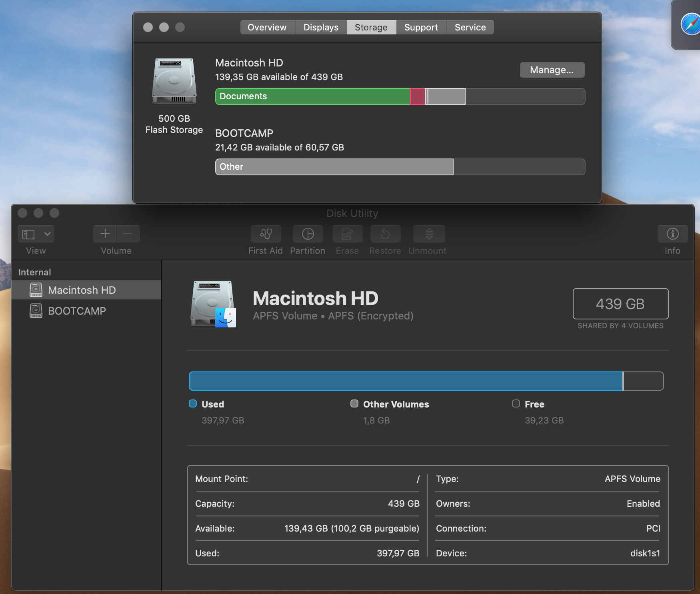Click the 439 GB capacity box

(x=620, y=304)
